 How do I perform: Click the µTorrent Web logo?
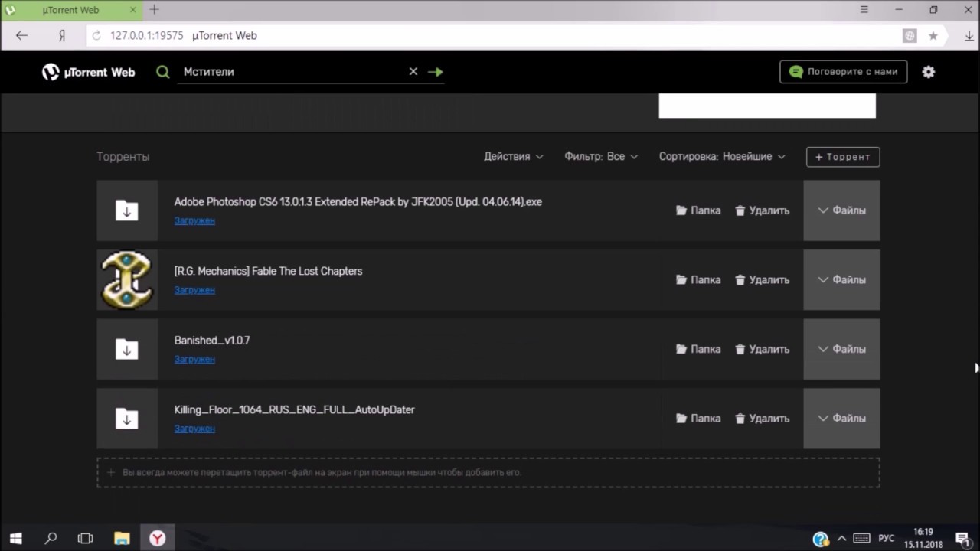pos(89,72)
